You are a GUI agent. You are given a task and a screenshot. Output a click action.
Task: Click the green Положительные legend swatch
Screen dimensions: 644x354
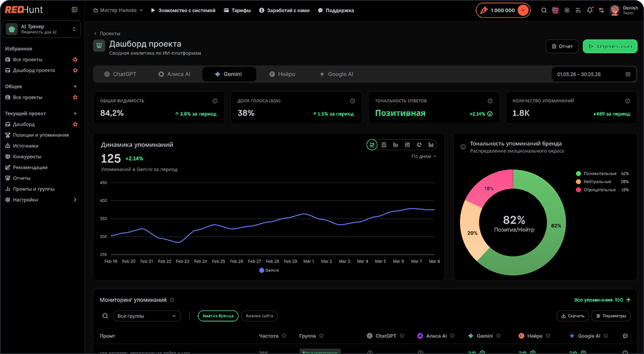click(x=578, y=174)
